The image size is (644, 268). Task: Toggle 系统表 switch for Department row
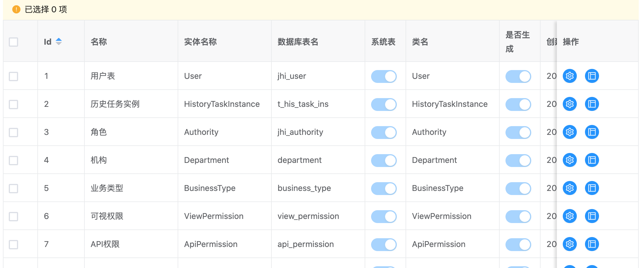[384, 160]
